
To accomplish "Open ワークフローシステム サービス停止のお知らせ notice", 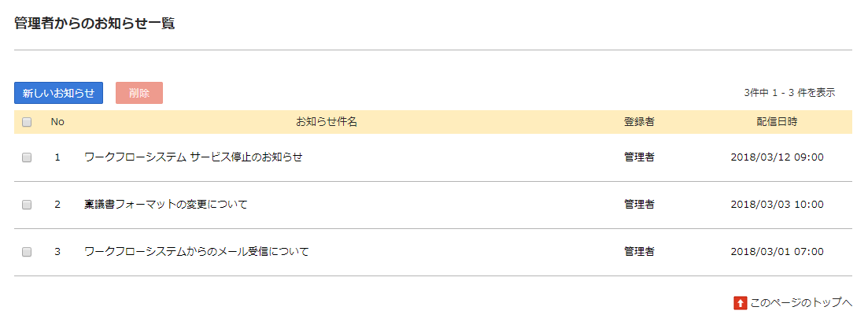I will (193, 157).
